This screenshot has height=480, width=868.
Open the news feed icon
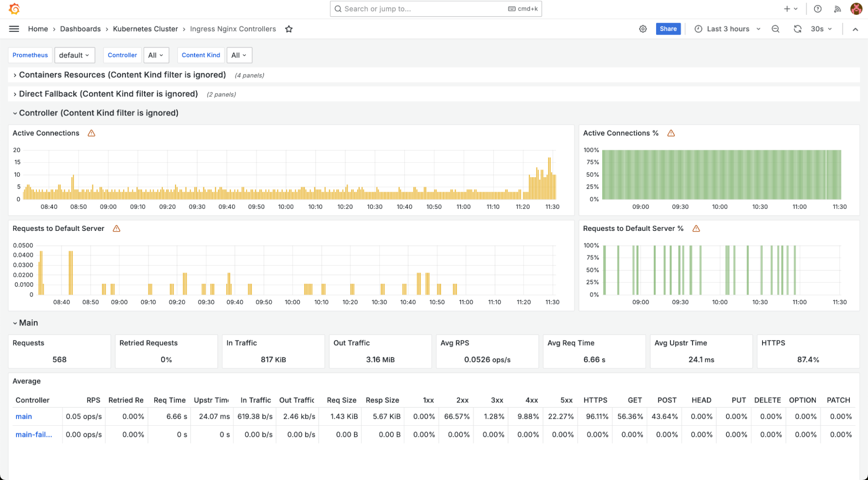coord(837,9)
